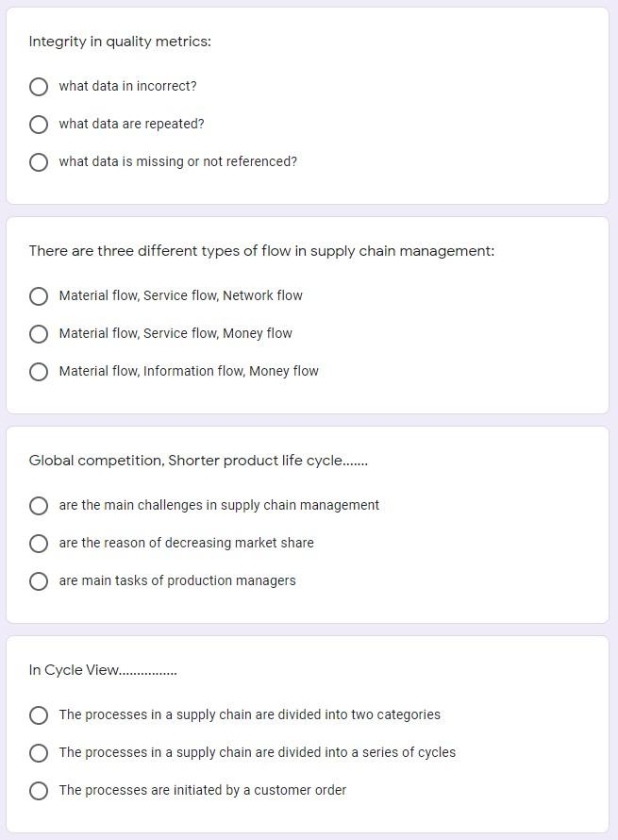Select 'The processes in a supply chain are divided into two categories'
The height and width of the screenshot is (840, 618).
(x=39, y=714)
